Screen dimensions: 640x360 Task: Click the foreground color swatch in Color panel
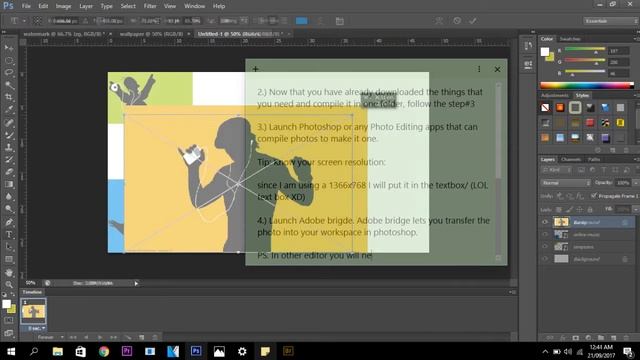point(545,52)
